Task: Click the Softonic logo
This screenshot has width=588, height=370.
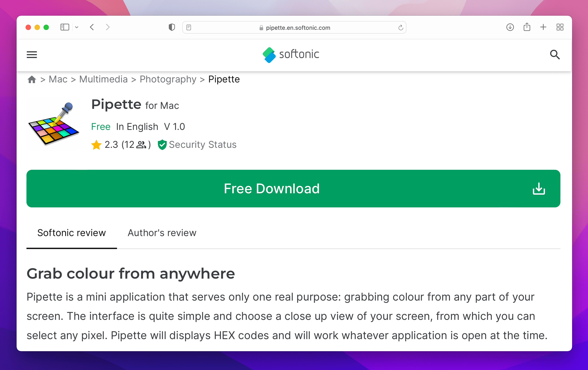Action: pos(291,54)
